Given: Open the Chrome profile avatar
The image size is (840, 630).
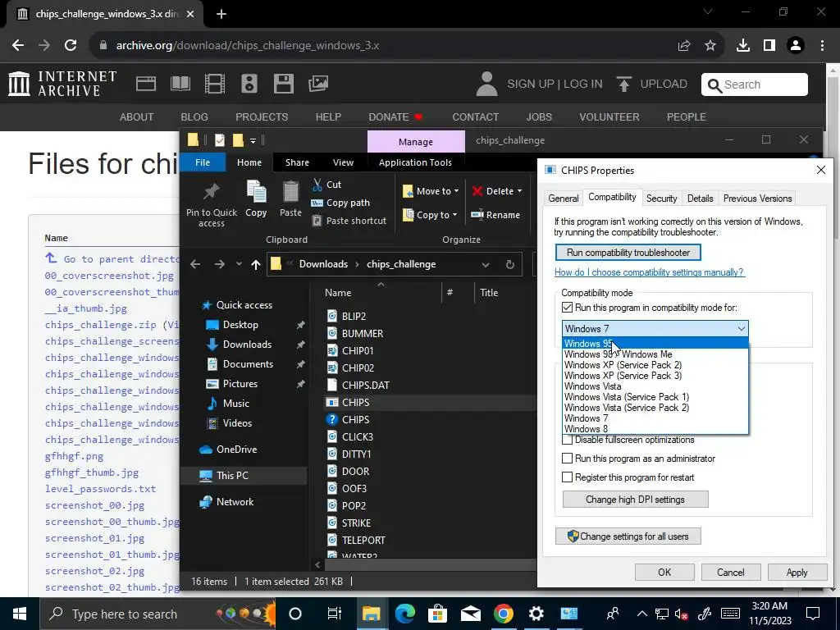Looking at the screenshot, I should pyautogui.click(x=796, y=46).
